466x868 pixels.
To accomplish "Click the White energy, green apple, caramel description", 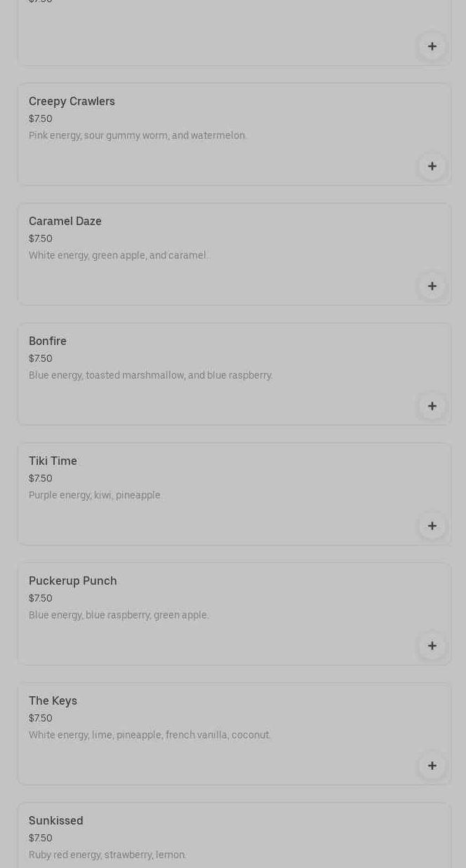I will coord(119,255).
